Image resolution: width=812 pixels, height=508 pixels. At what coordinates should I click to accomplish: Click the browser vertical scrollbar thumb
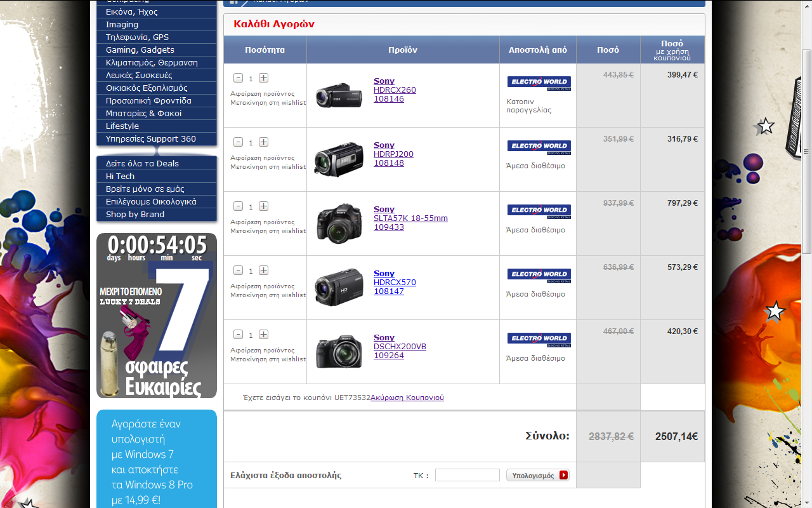tap(806, 152)
